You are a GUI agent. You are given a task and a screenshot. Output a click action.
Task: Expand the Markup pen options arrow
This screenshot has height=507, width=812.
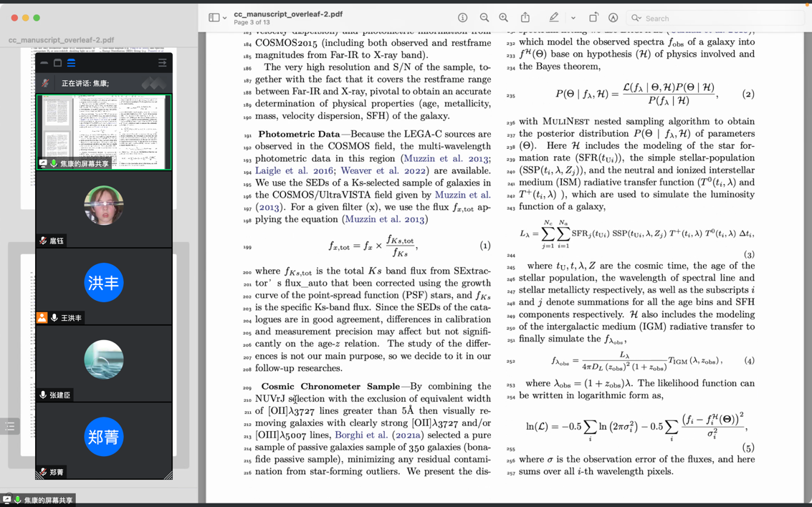(573, 18)
